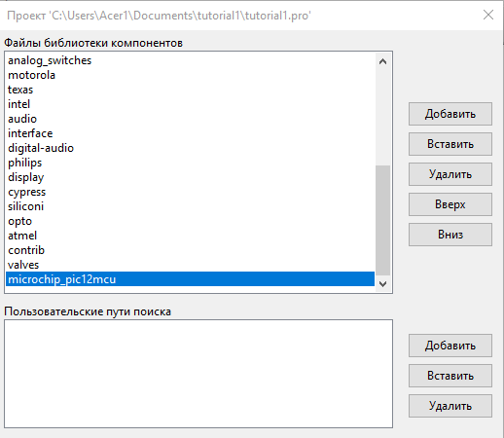Move selected library down with Вниз

[450, 235]
